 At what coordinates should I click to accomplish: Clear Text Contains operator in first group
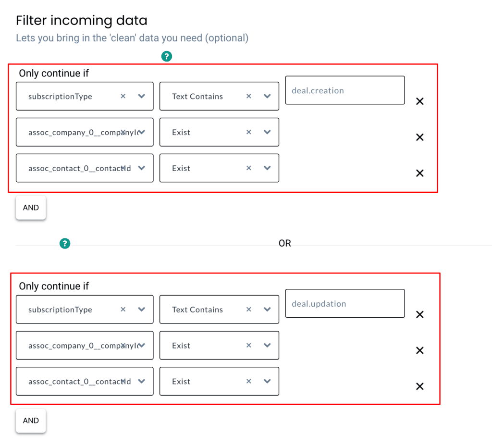pos(249,96)
